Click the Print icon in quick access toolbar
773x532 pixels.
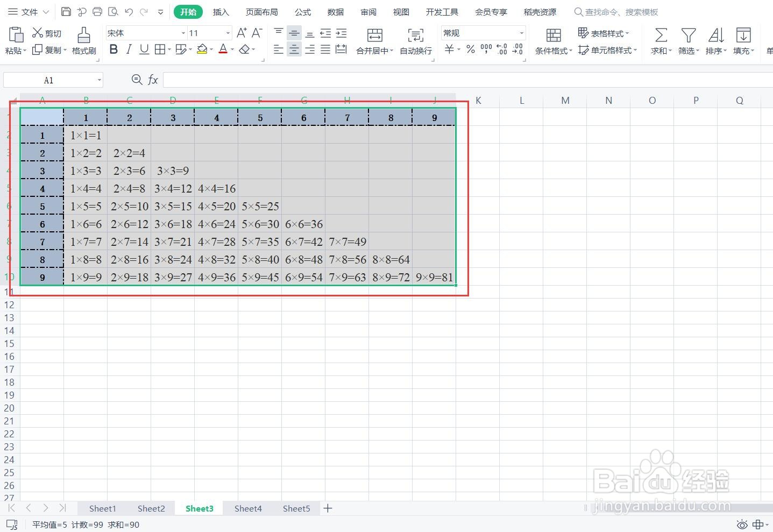point(97,11)
